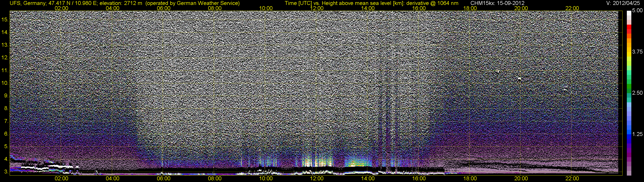This screenshot has height=182, width=644.
Task: Click the station title 'UFS, Germany' text
Action: point(27,3)
